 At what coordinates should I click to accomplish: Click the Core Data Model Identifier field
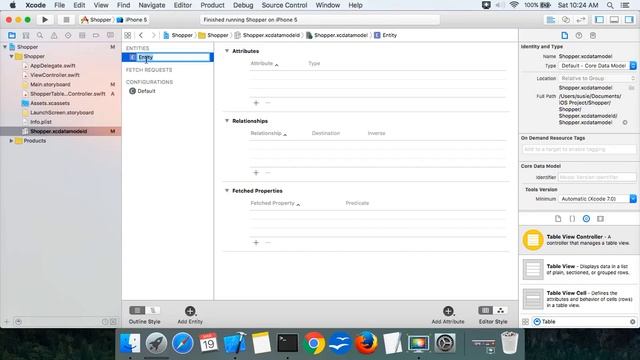coord(598,177)
